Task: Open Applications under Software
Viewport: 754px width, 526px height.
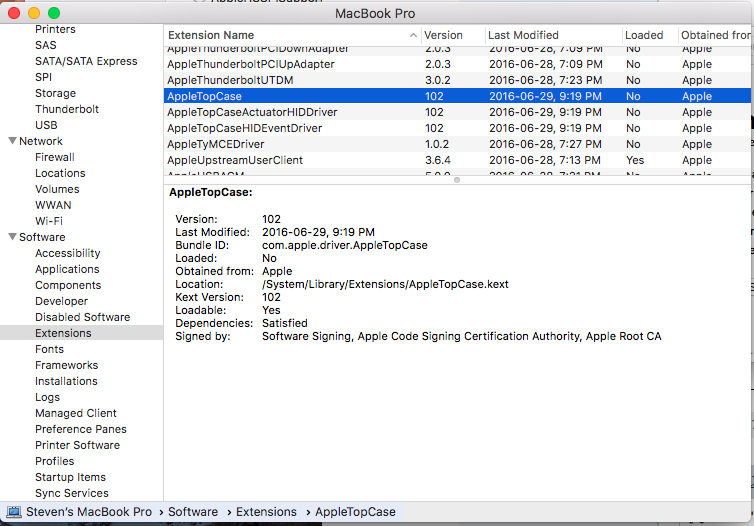Action: pyautogui.click(x=67, y=269)
